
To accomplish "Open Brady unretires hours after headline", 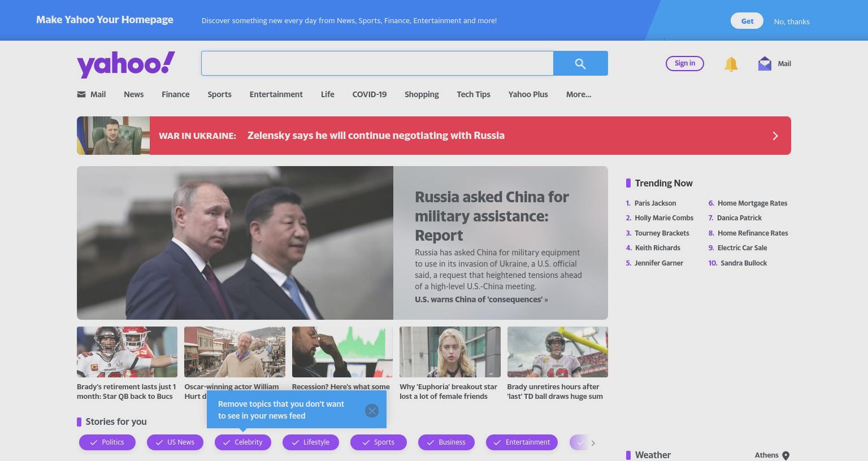I will 555,392.
